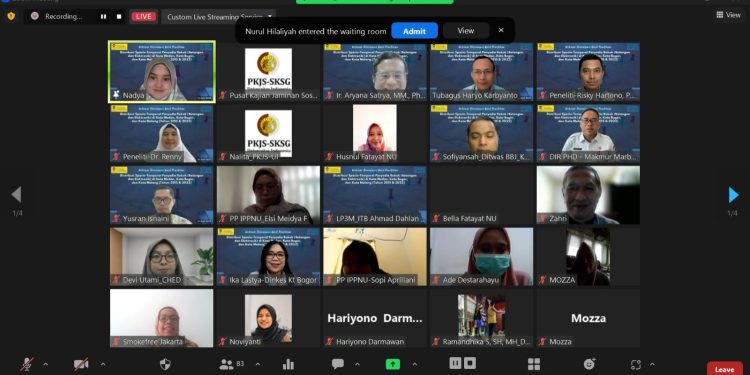Expand share screen options chevron
This screenshot has width=750, height=375.
point(414,364)
